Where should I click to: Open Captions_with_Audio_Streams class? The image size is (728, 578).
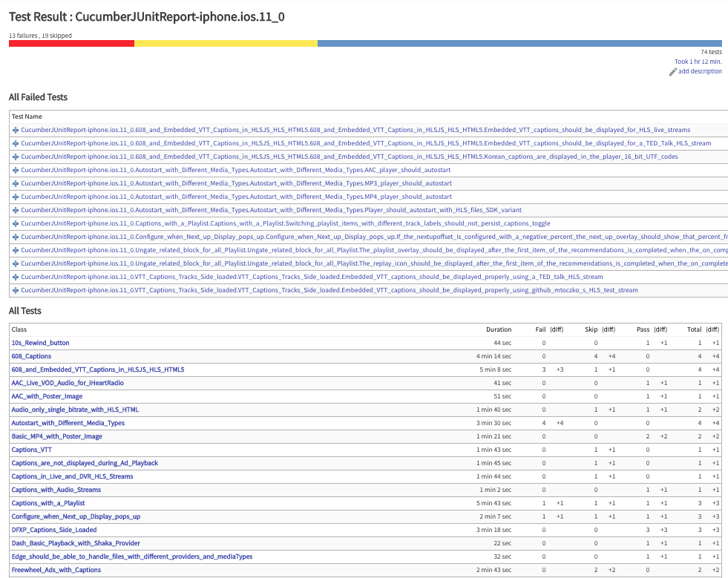pyautogui.click(x=56, y=490)
